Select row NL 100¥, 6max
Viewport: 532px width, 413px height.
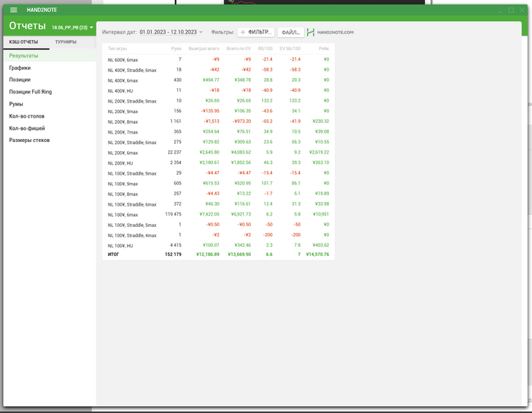click(218, 214)
